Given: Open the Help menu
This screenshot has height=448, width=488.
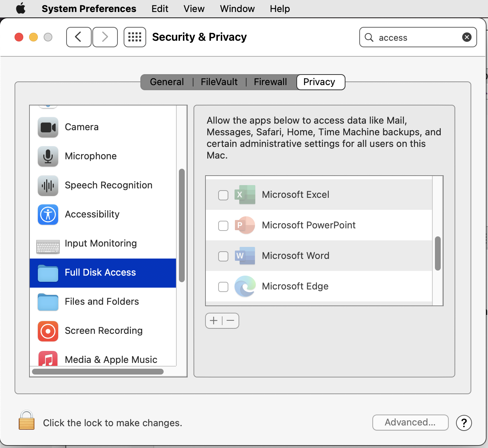Looking at the screenshot, I should point(280,9).
